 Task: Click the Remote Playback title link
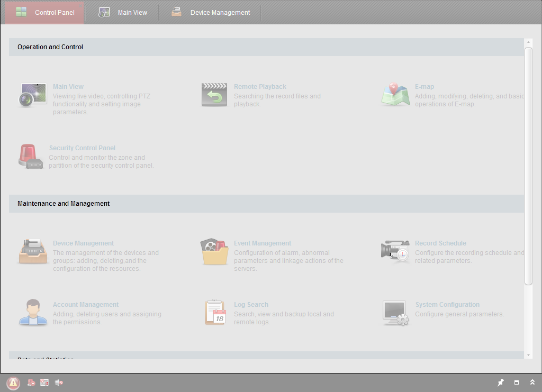tap(260, 87)
